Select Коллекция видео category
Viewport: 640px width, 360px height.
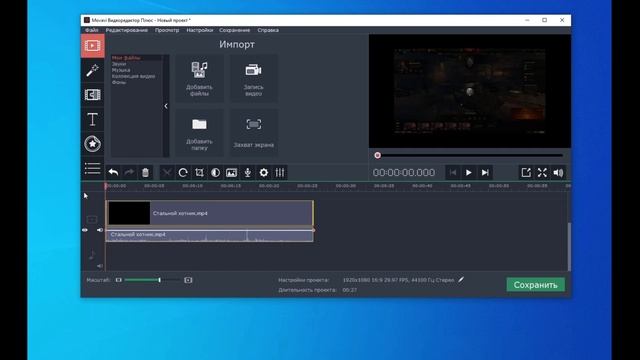tap(133, 76)
